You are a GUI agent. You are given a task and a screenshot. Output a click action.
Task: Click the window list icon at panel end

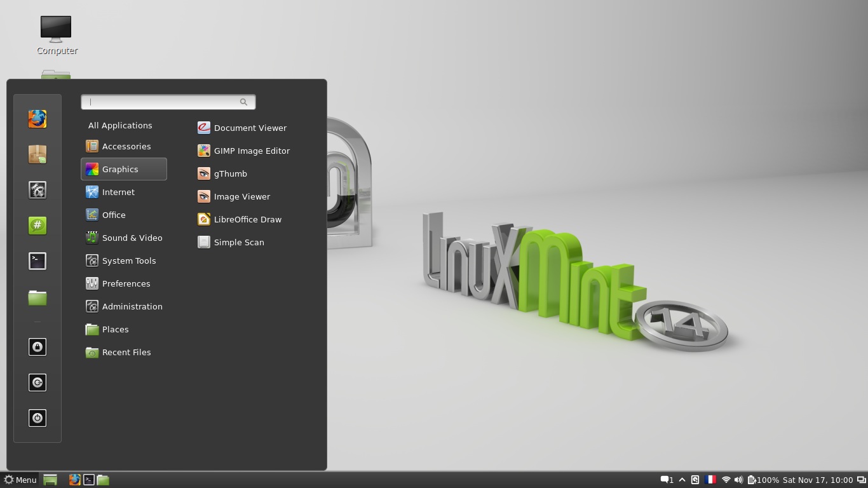pos(861,480)
